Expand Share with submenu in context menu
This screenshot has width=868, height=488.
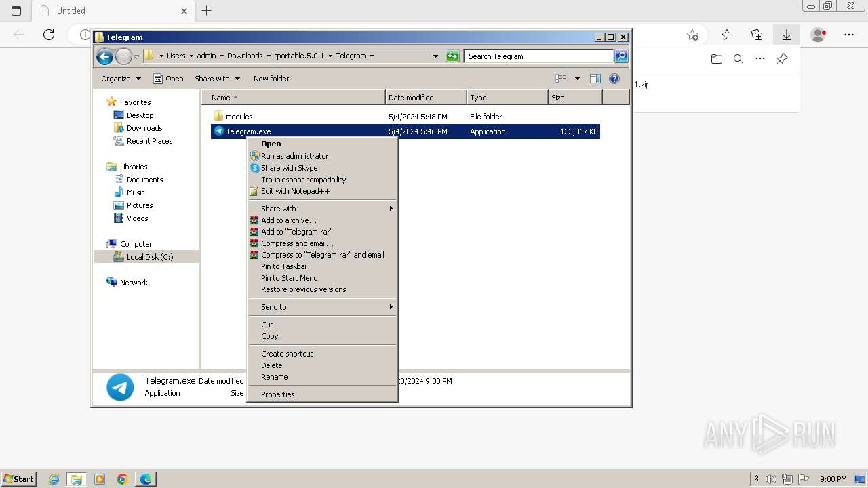(x=322, y=209)
